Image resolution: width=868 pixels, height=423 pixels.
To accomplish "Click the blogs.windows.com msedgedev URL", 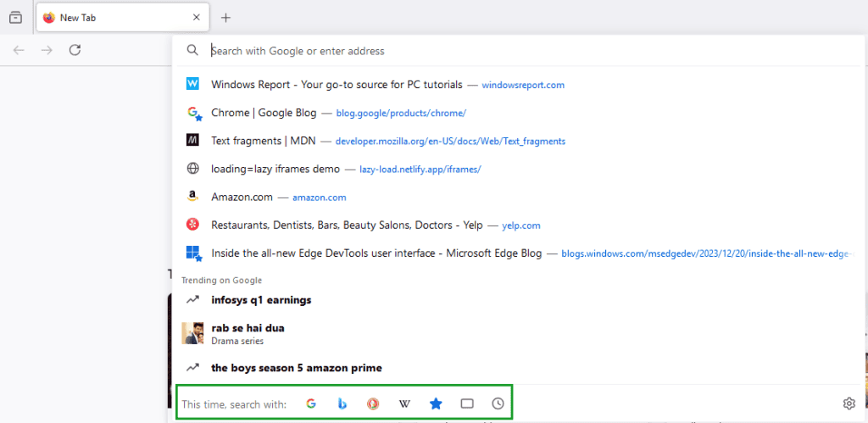I will pos(707,254).
